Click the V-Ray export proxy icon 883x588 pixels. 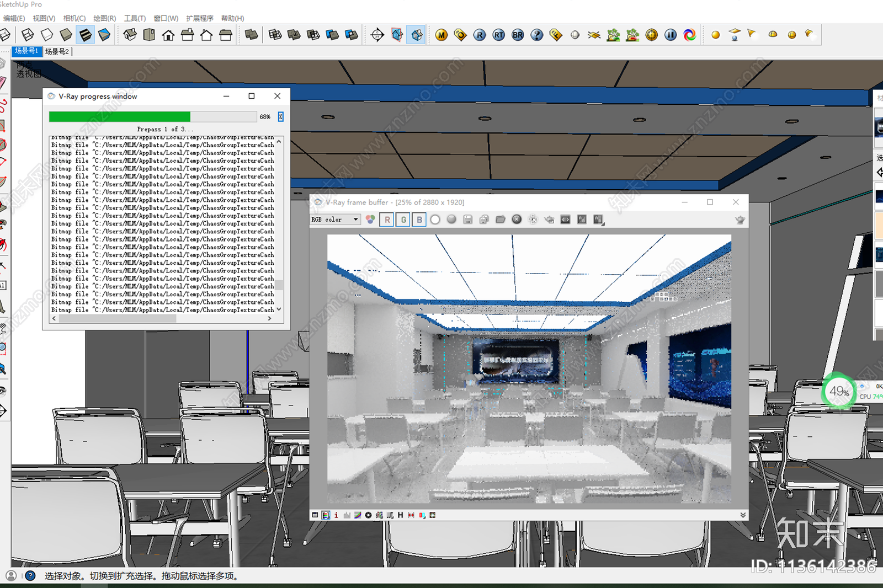[x=613, y=35]
